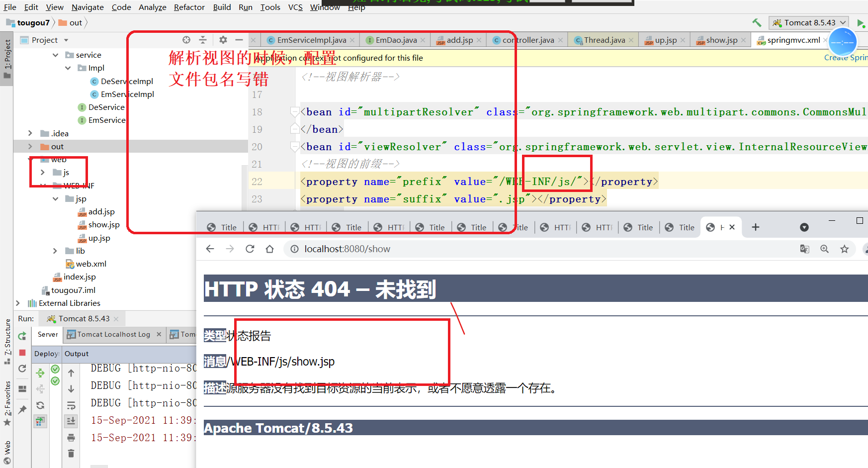Open Project view mode dropdown

66,40
